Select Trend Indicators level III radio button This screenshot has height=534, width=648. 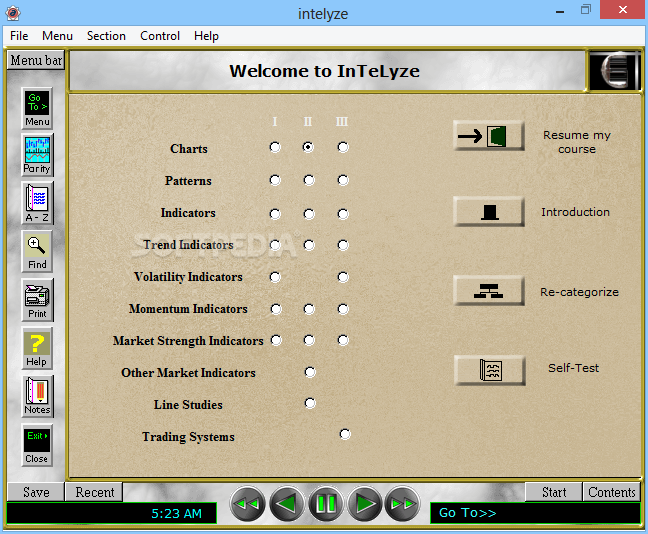(343, 245)
